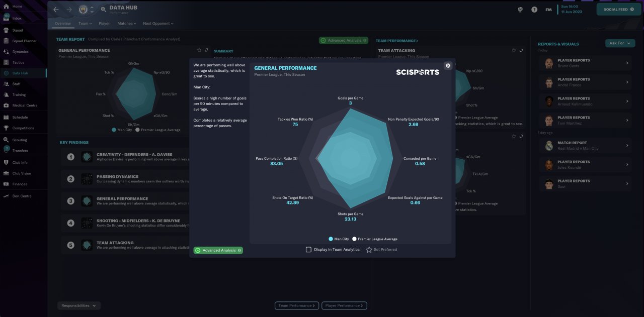Toggle Man City legend in popup chart

[339, 239]
